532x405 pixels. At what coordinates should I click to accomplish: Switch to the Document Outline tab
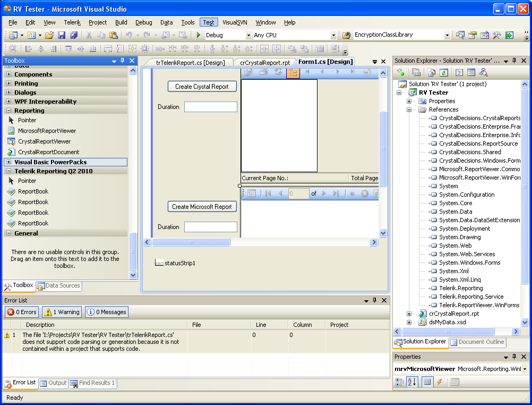click(478, 342)
